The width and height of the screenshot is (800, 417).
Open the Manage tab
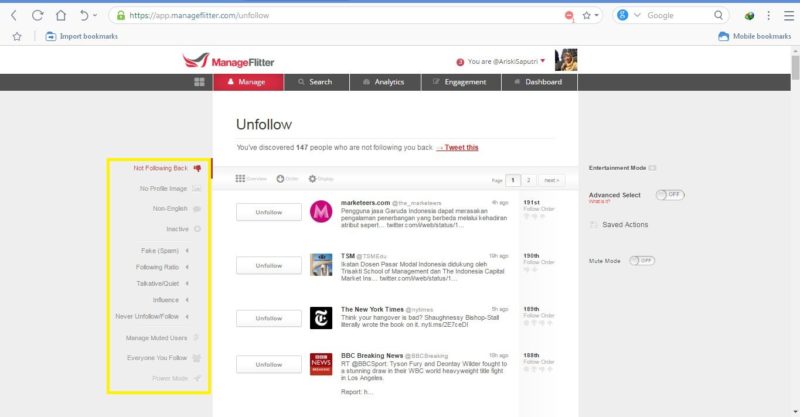248,82
